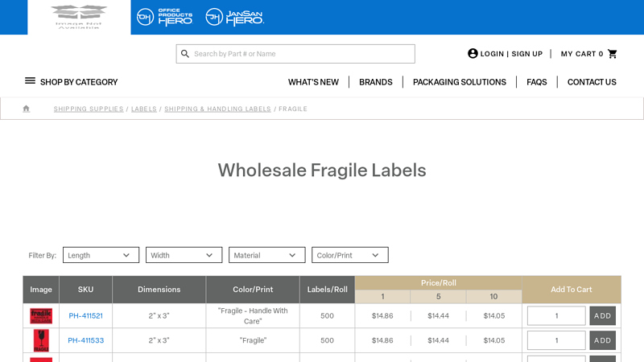Image resolution: width=644 pixels, height=362 pixels.
Task: Open the FAQS menu item
Action: (x=537, y=82)
